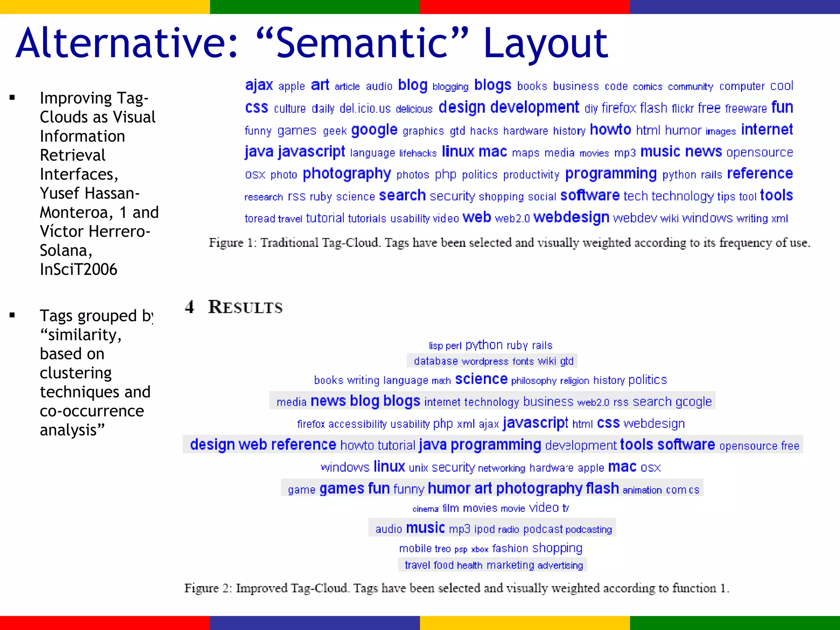840x630 pixels.
Task: Click the "marketing" tag
Action: coord(510,565)
